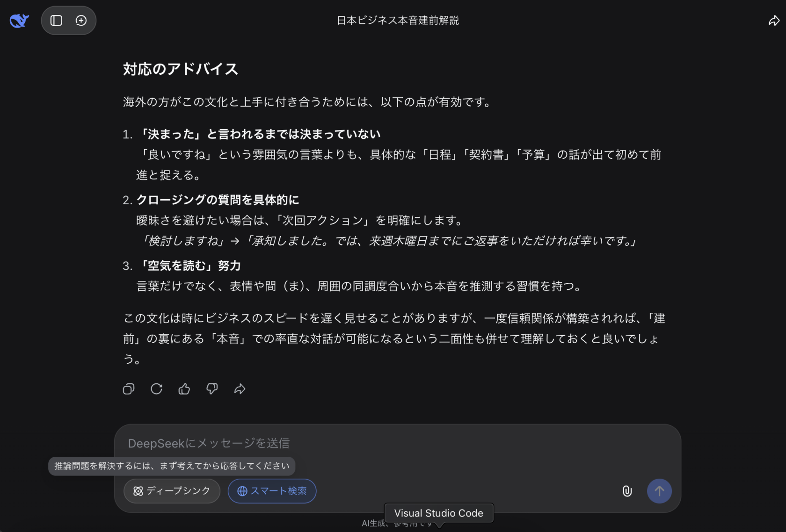The width and height of the screenshot is (786, 532).
Task: Toggle the sidebar panel open
Action: point(56,20)
